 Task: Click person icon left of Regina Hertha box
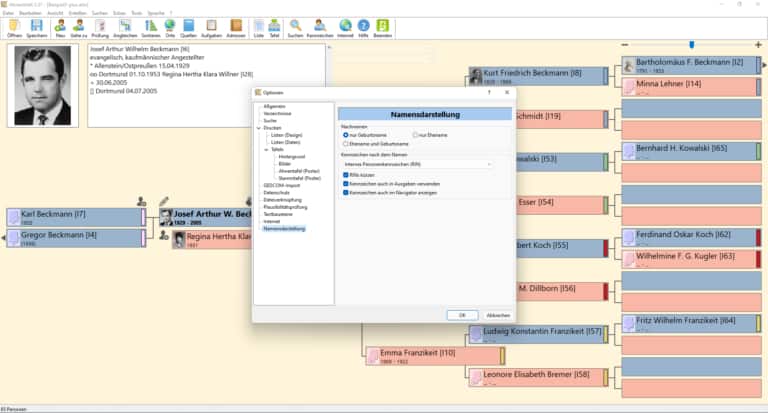coord(164,236)
